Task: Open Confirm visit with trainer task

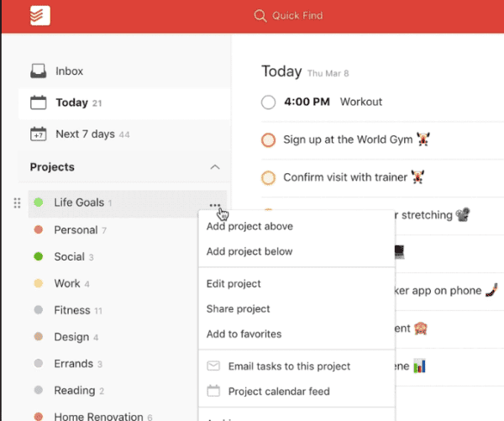Action: tap(345, 177)
